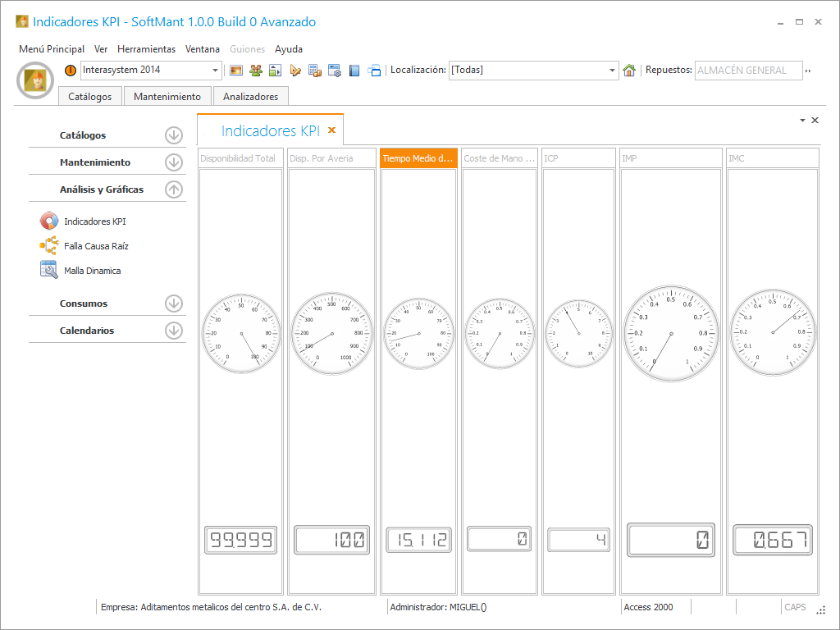Expand the Catálogos sidebar section
The height and width of the screenshot is (630, 840).
(173, 135)
